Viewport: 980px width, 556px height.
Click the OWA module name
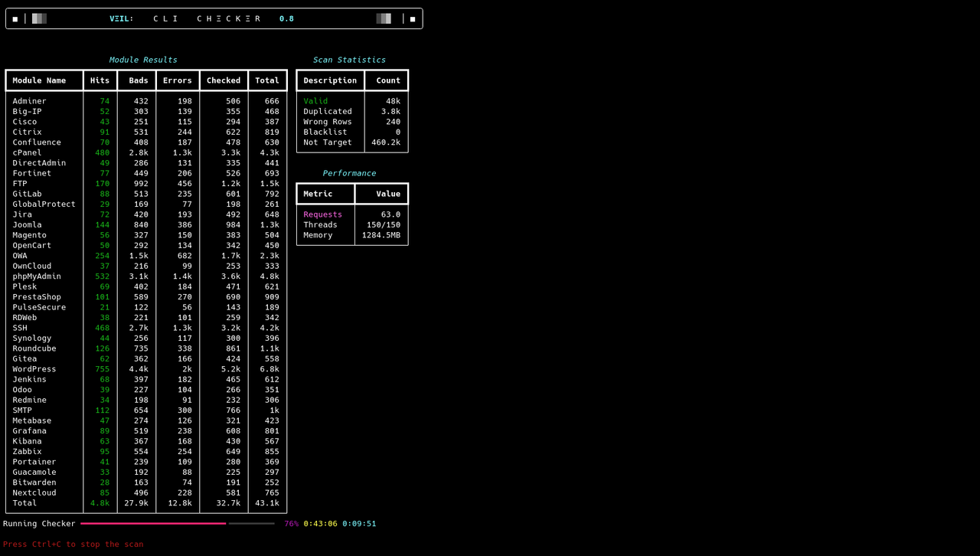[x=20, y=256]
